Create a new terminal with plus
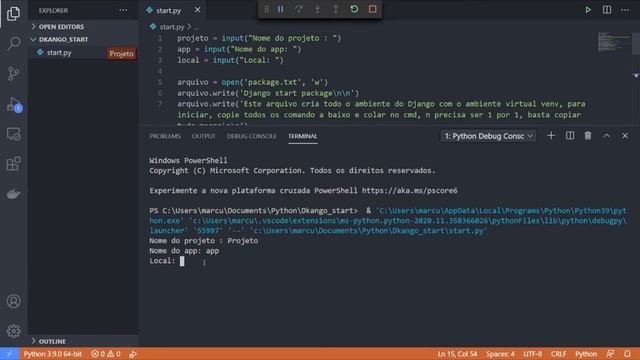 click(551, 136)
